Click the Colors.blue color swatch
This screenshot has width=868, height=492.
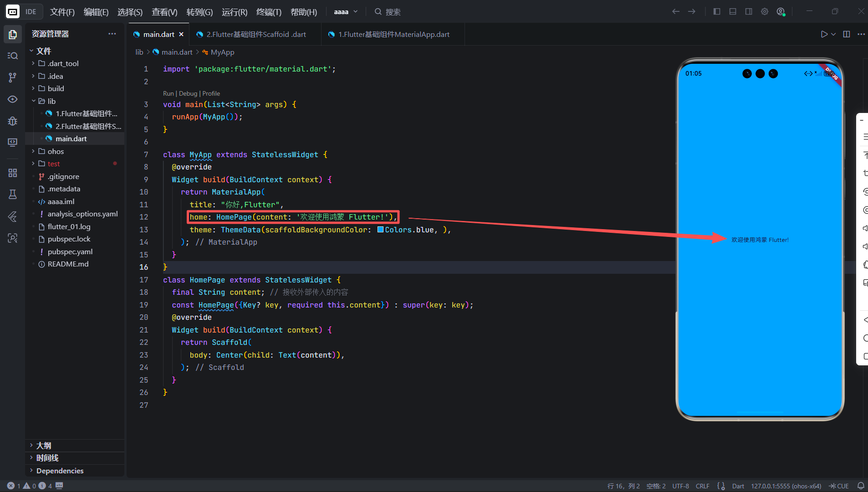pos(380,230)
